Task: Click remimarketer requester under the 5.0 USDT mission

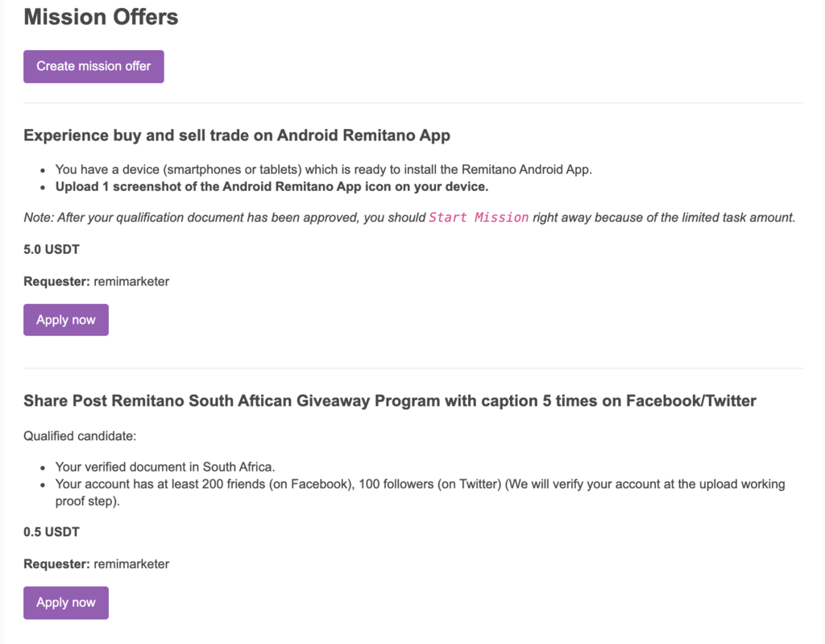Action: pyautogui.click(x=131, y=282)
